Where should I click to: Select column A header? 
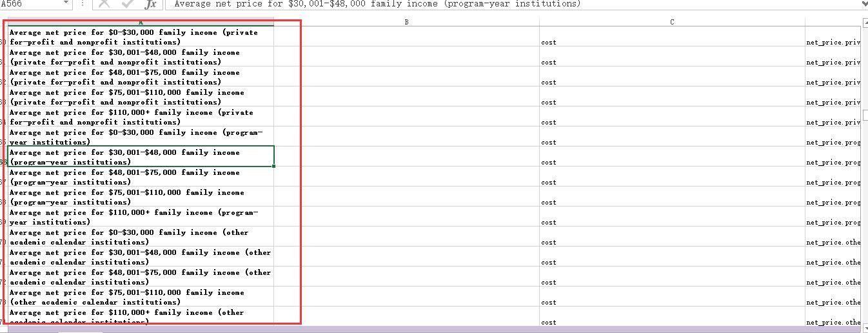(x=141, y=23)
